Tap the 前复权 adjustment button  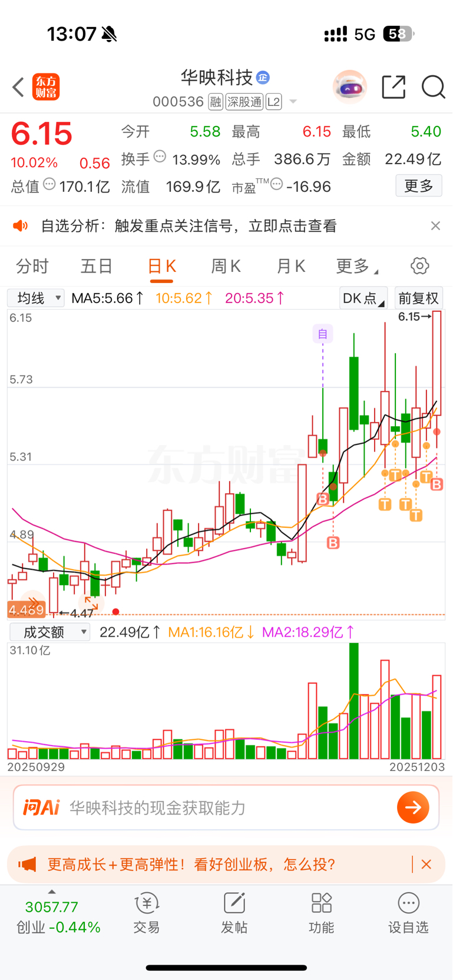pyautogui.click(x=419, y=298)
